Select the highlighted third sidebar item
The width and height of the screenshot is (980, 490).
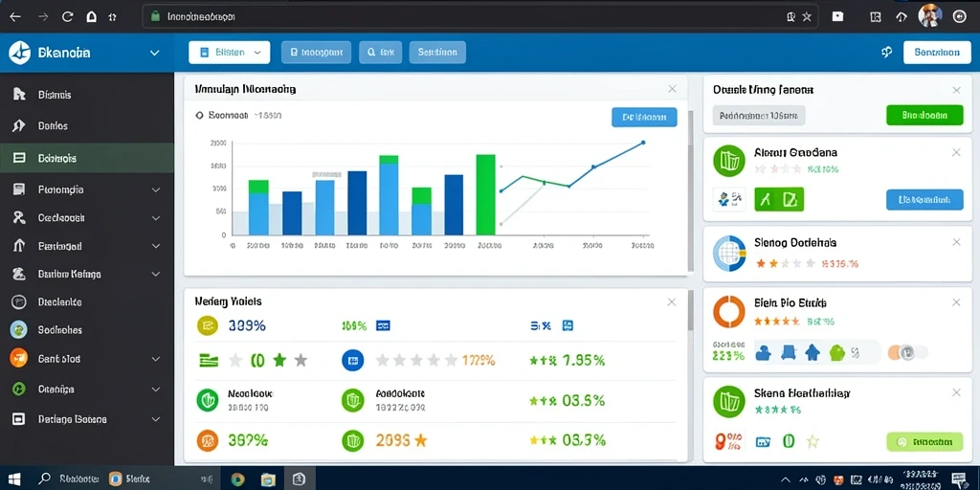(87, 158)
